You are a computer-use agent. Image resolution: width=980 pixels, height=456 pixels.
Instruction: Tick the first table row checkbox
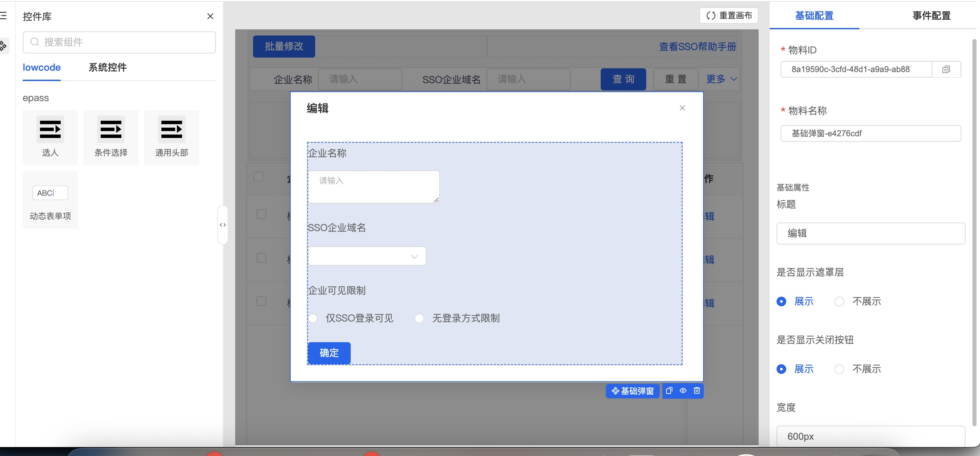click(x=261, y=214)
